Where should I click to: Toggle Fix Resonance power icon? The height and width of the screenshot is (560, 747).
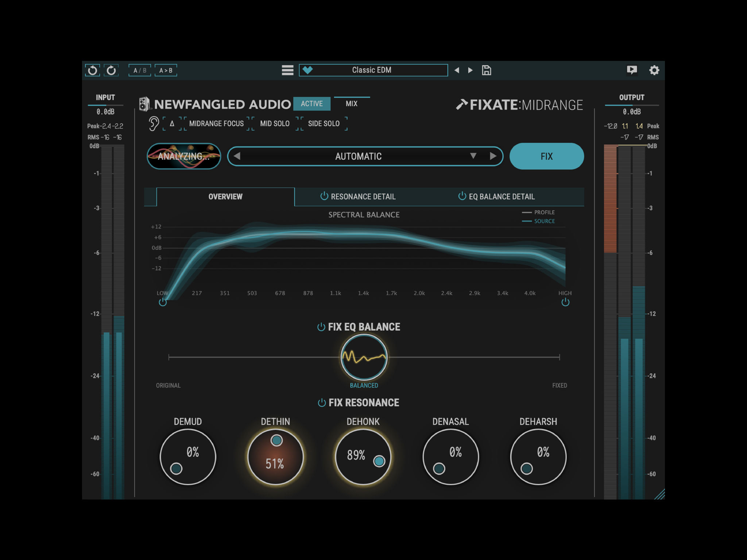[x=322, y=403]
